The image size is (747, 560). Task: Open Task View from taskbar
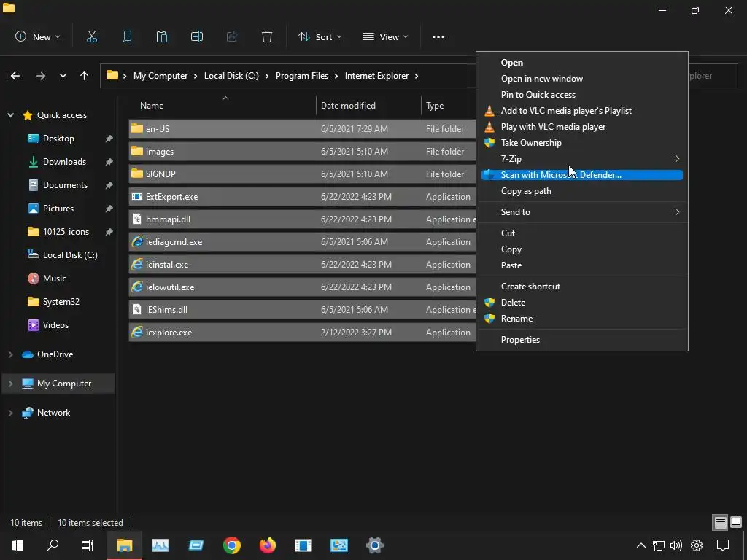88,545
